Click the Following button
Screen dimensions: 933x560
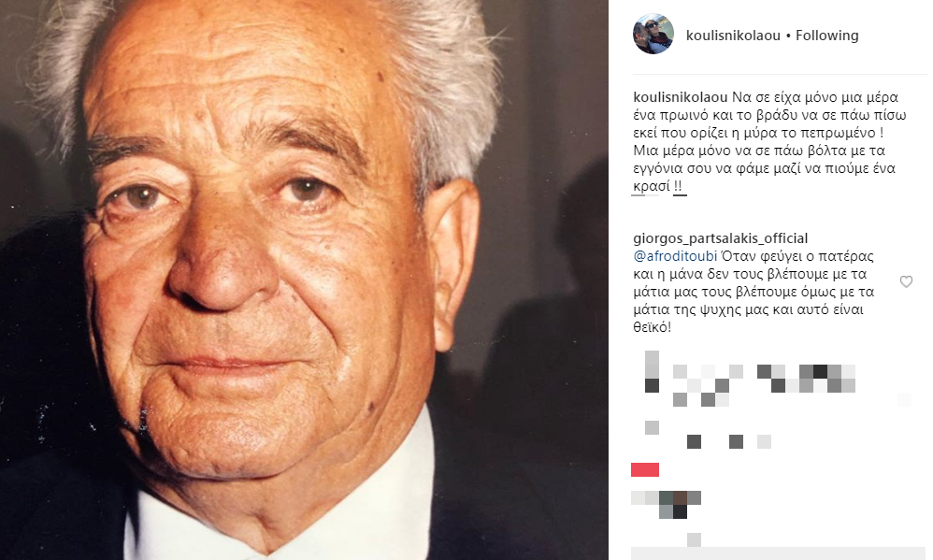826,36
